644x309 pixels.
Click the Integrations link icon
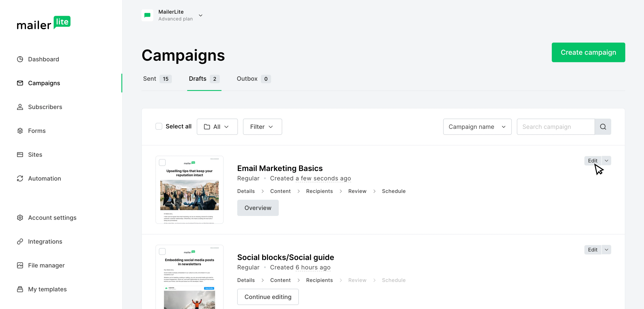pos(20,241)
